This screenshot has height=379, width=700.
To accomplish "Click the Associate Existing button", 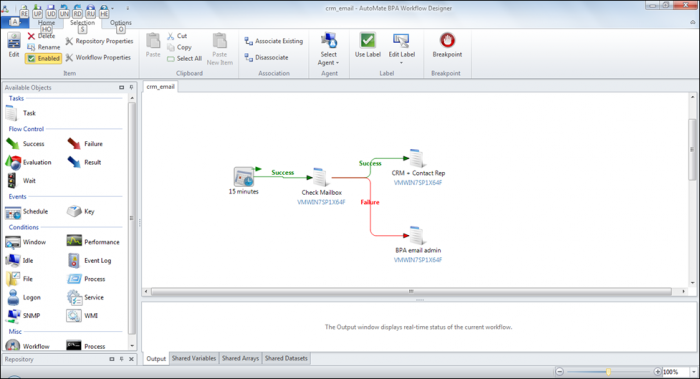I will pyautogui.click(x=274, y=41).
